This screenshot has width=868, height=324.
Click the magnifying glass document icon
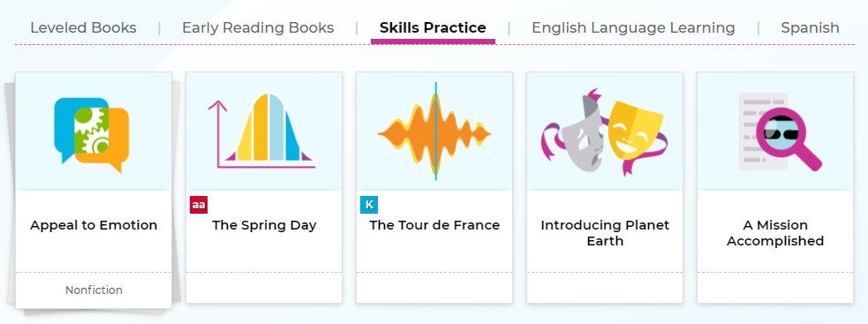coord(780,132)
